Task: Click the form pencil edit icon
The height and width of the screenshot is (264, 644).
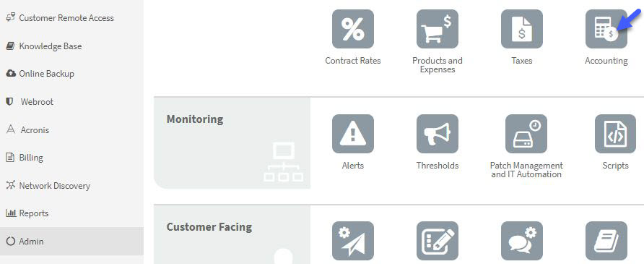Action: click(x=438, y=242)
